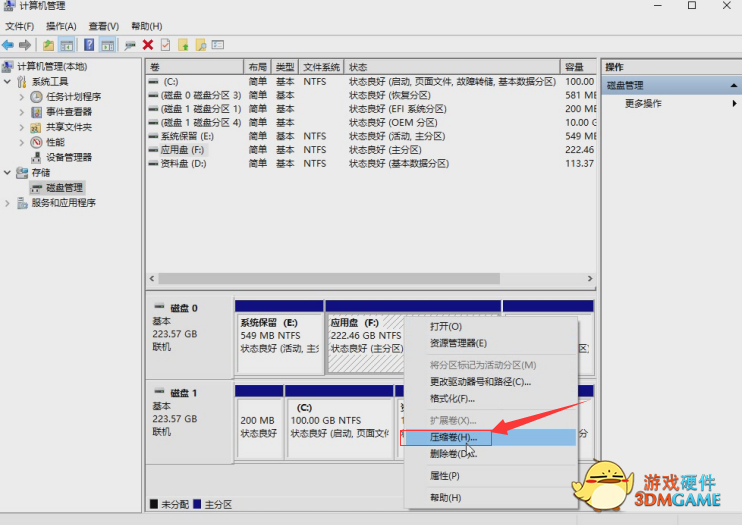This screenshot has height=525, width=742.
Task: Select the 应用盘 (F:) row in volume list
Action: (x=371, y=150)
